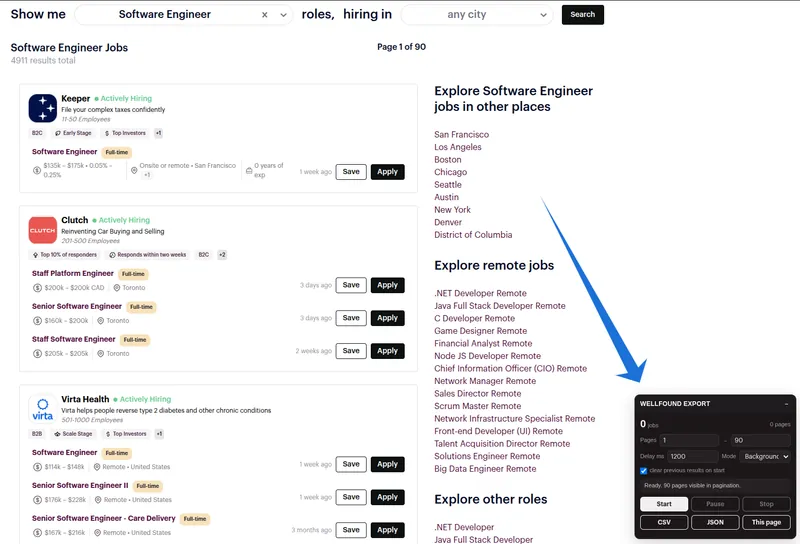Click the Keeper company logo
This screenshot has width=800, height=544.
click(x=43, y=108)
